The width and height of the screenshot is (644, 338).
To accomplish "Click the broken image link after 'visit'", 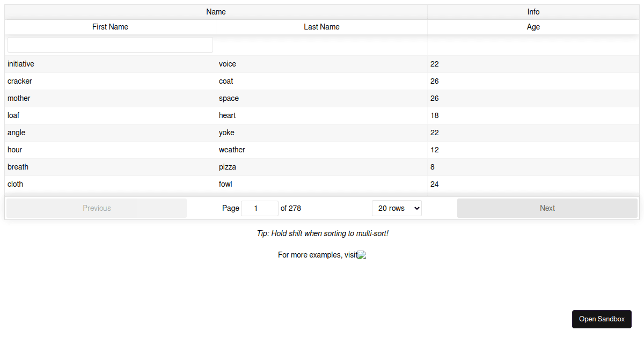I will pos(361,255).
